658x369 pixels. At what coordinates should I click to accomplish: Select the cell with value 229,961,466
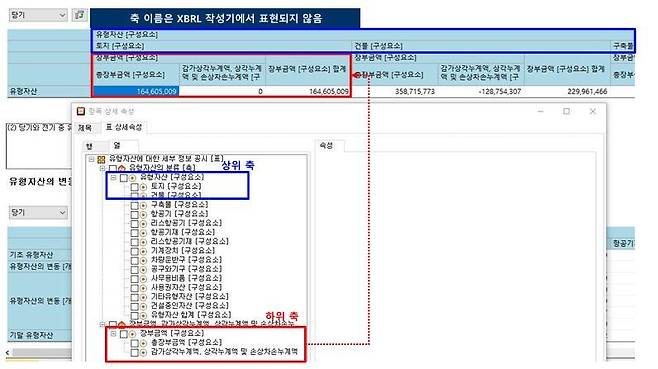click(x=567, y=91)
